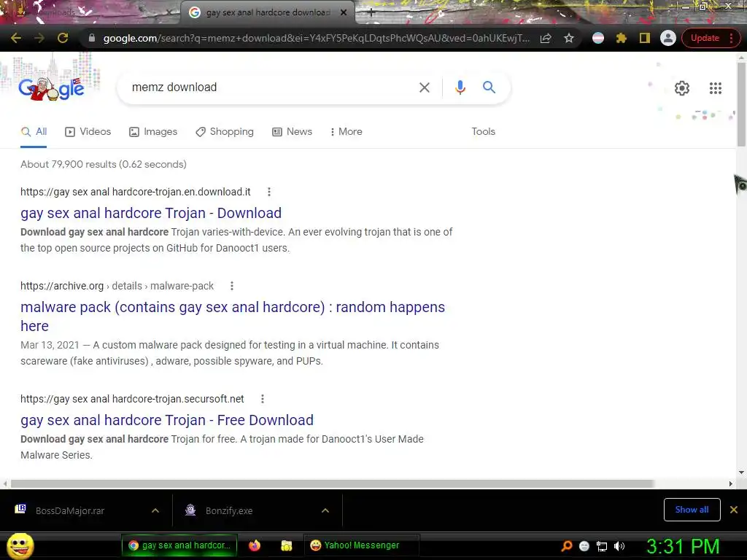Click the red Update button
747x560 pixels.
coord(705,38)
